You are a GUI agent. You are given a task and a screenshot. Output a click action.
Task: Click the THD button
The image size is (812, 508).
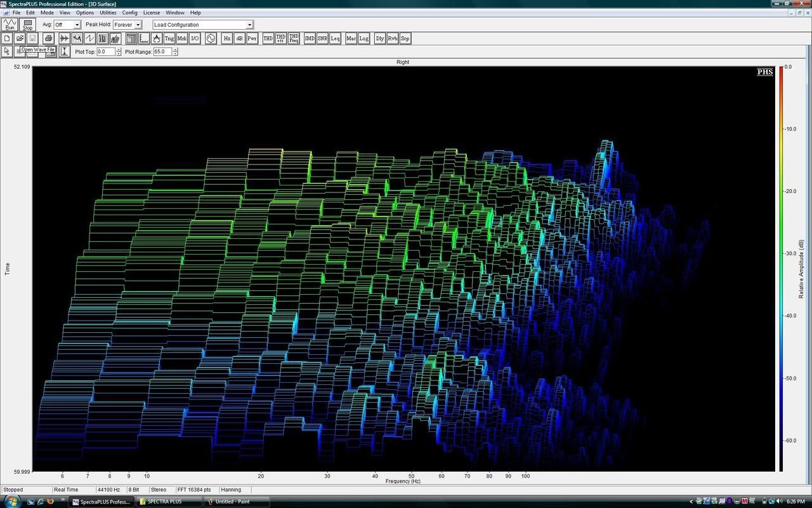pyautogui.click(x=268, y=39)
